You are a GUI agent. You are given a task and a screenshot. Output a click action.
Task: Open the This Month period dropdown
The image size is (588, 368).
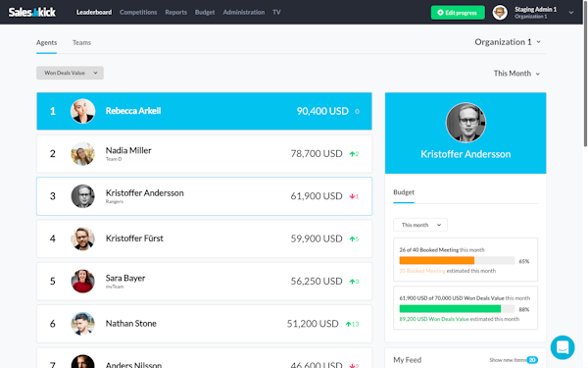click(516, 74)
